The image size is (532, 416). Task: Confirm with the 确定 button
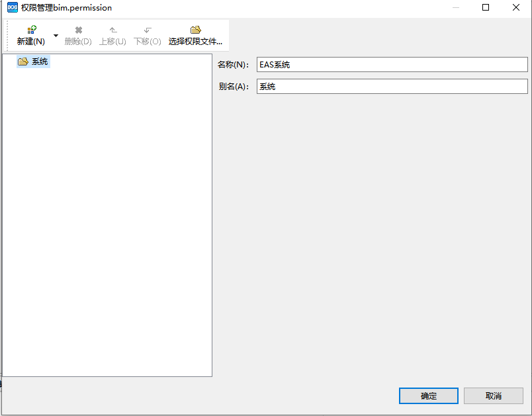tap(429, 395)
